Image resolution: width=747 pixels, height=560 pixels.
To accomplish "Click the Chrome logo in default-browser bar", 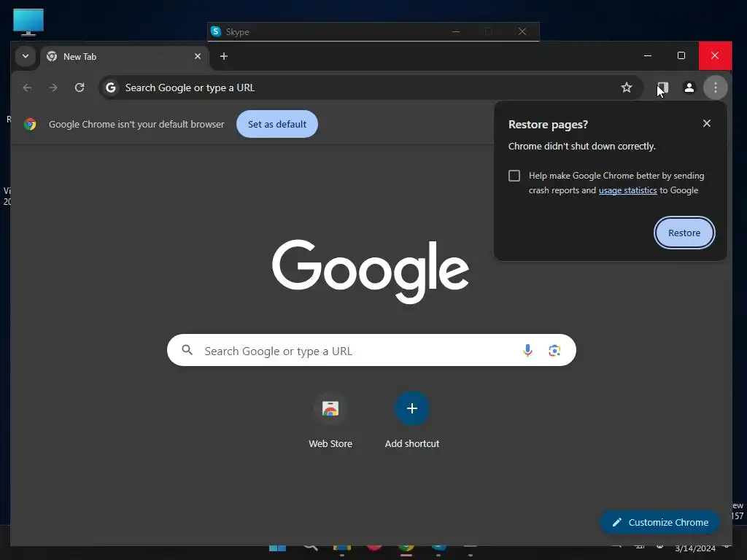I will (x=30, y=124).
